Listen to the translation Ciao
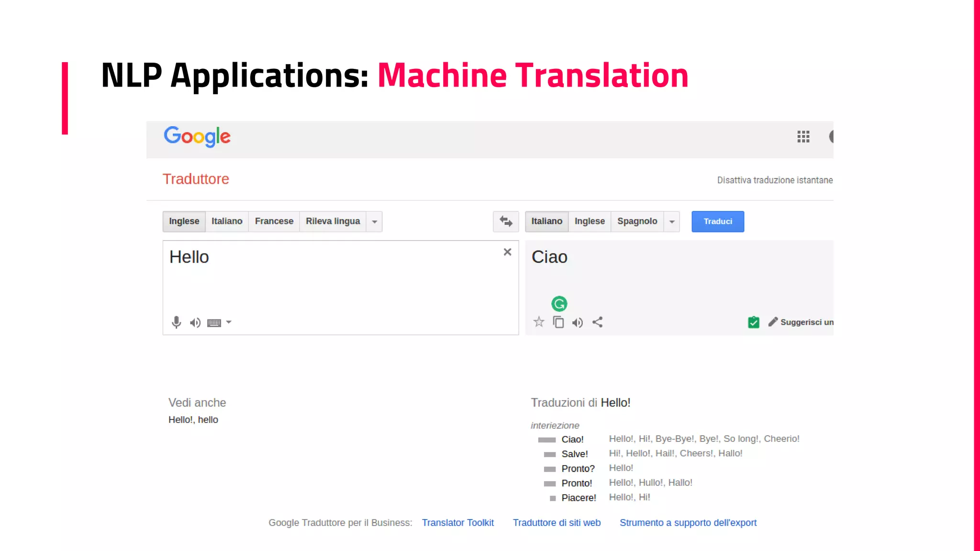The image size is (980, 551). 578,323
